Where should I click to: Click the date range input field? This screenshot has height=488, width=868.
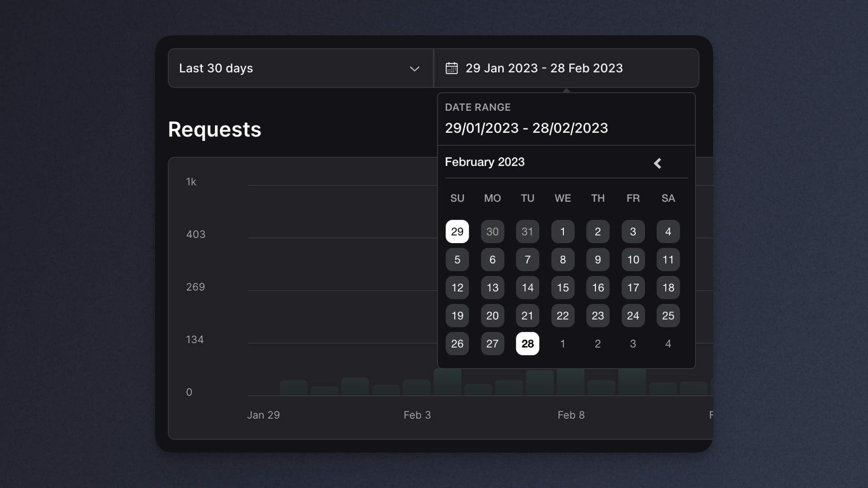pyautogui.click(x=566, y=68)
